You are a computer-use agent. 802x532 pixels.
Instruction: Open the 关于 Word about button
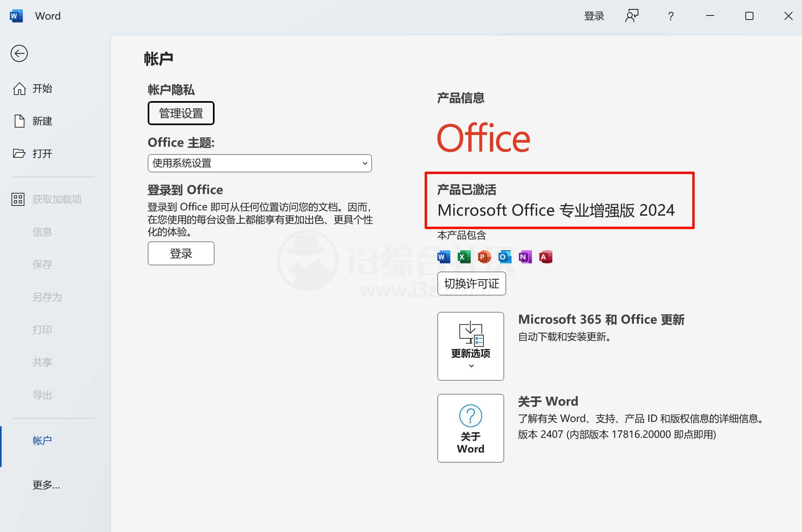pyautogui.click(x=471, y=428)
